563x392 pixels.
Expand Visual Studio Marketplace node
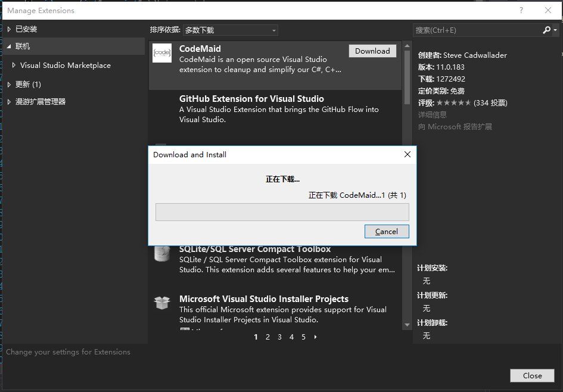tap(14, 66)
